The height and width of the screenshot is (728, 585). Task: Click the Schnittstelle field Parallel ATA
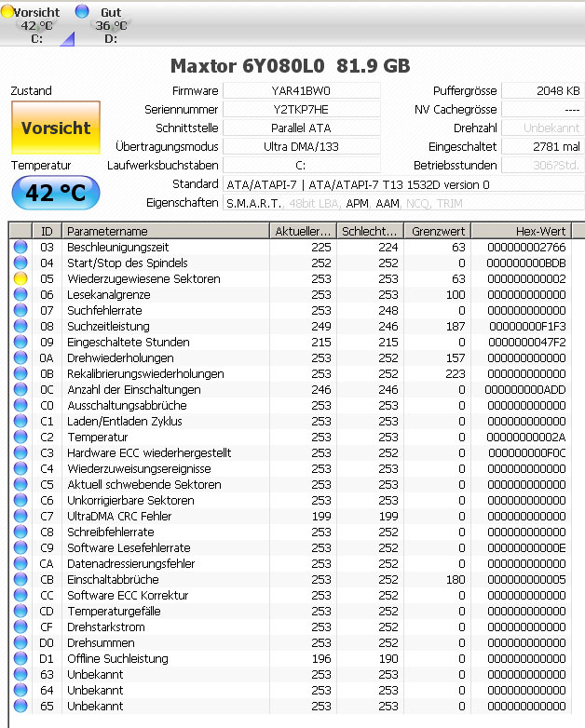click(302, 128)
